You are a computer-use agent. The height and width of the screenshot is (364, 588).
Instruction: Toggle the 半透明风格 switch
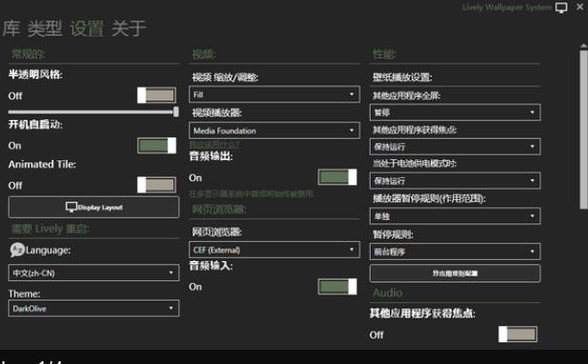(x=156, y=95)
